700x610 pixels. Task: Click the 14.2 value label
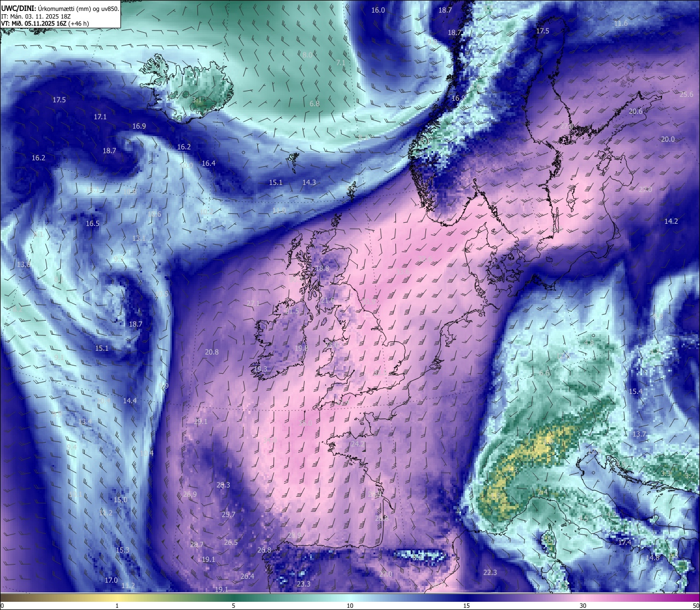[671, 221]
